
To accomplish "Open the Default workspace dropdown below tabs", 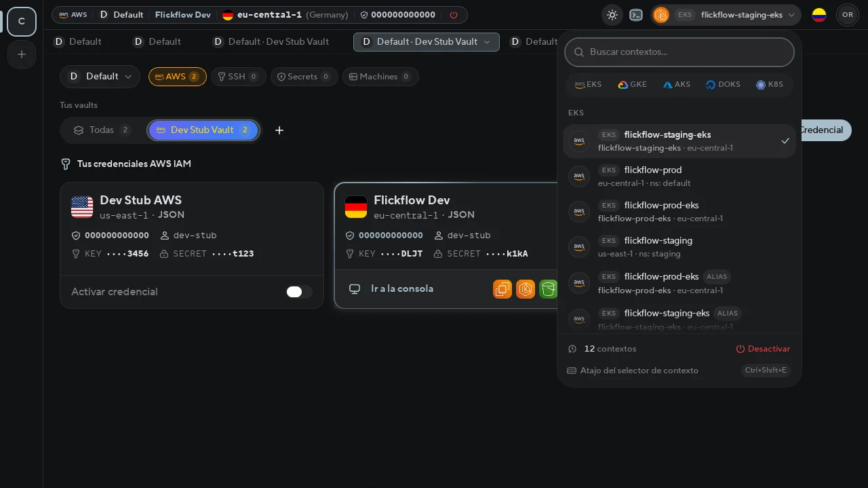I will click(x=100, y=77).
